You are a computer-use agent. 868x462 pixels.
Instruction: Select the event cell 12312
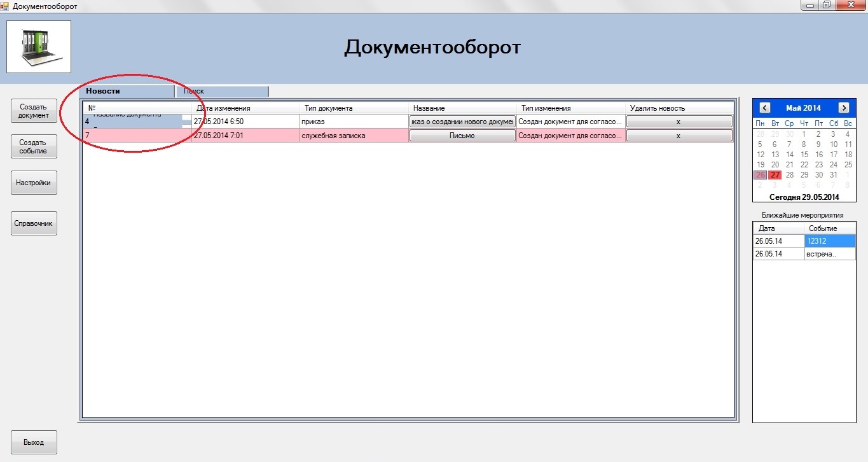pyautogui.click(x=830, y=241)
